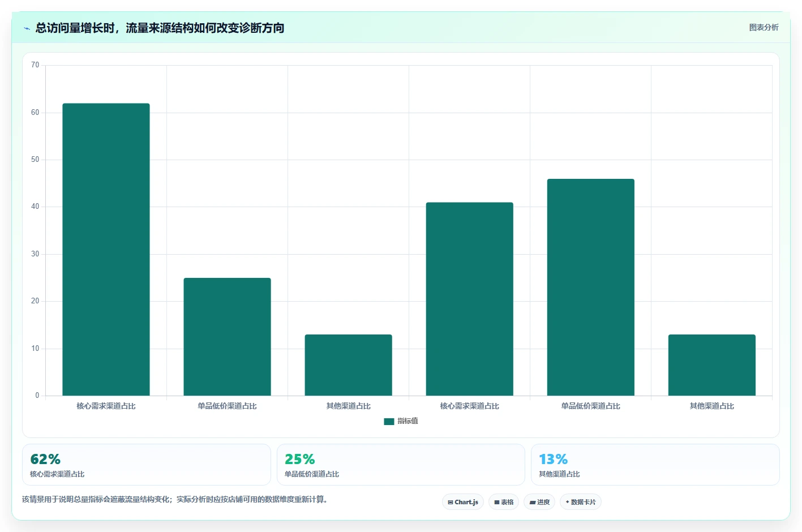Viewport: 802px width, 532px height.
Task: Click the dark teal 62% figure
Action: click(45, 459)
